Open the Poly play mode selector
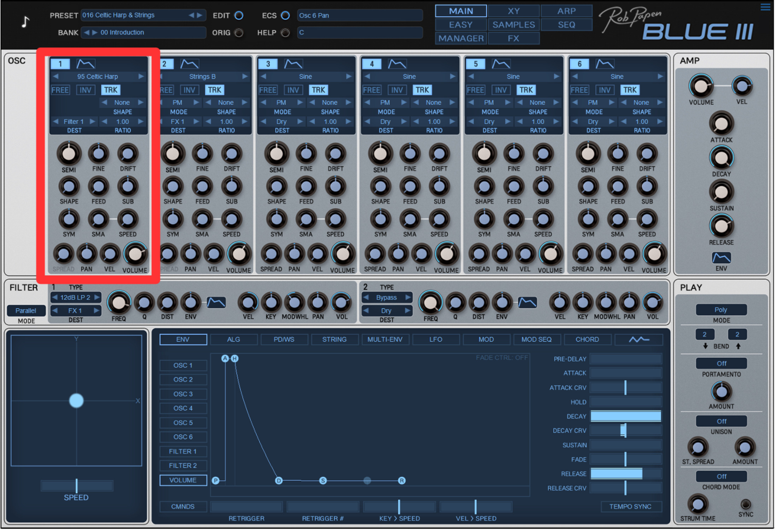Screen dimensions: 775x532 721,310
